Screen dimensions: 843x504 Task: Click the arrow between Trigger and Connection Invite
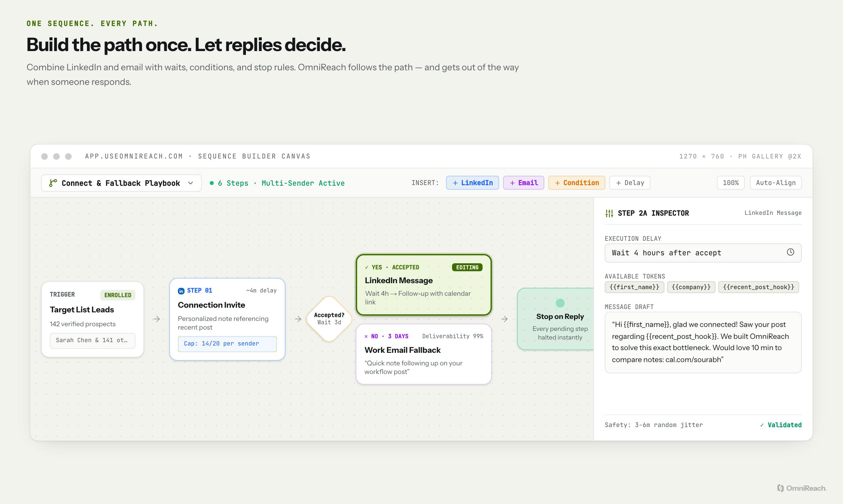157,319
